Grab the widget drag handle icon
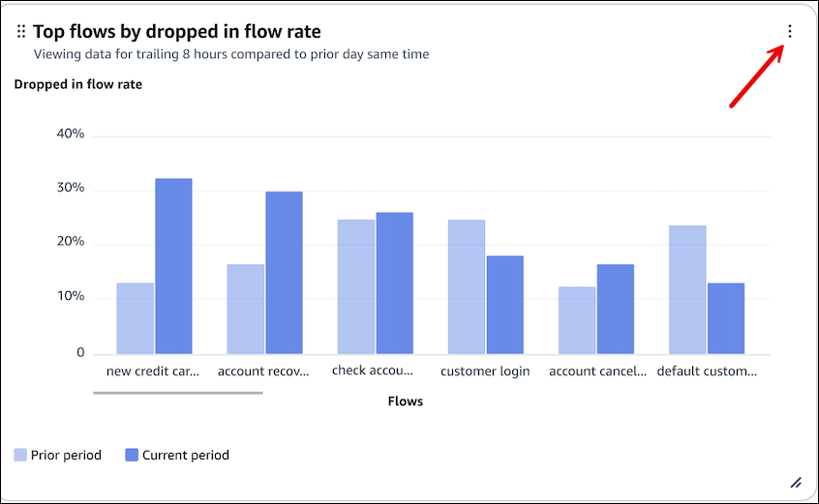Viewport: 819px width, 504px height. pyautogui.click(x=21, y=33)
